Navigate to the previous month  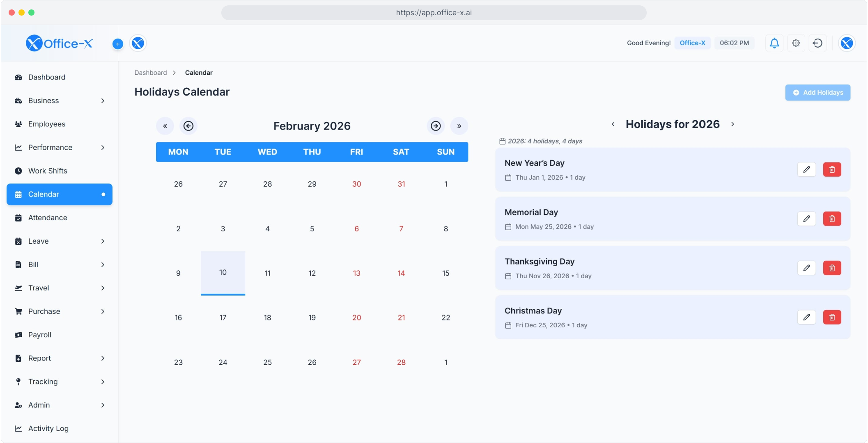pos(189,126)
